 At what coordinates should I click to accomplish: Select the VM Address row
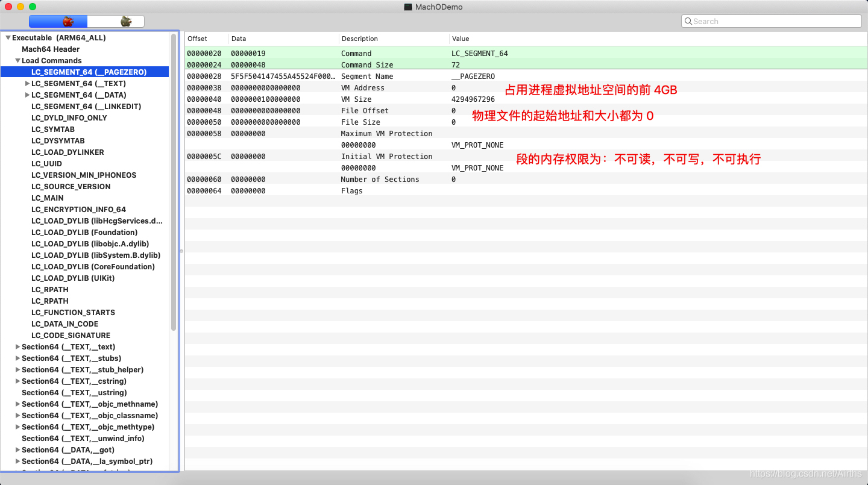point(526,87)
